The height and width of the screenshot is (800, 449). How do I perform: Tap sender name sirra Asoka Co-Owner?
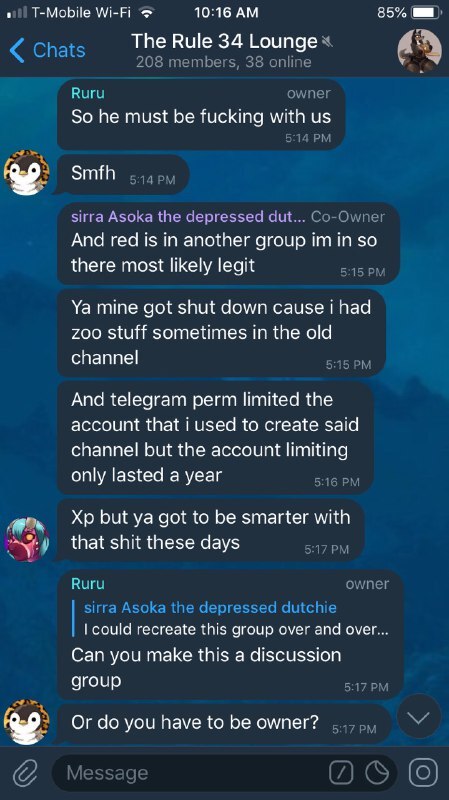click(x=188, y=216)
